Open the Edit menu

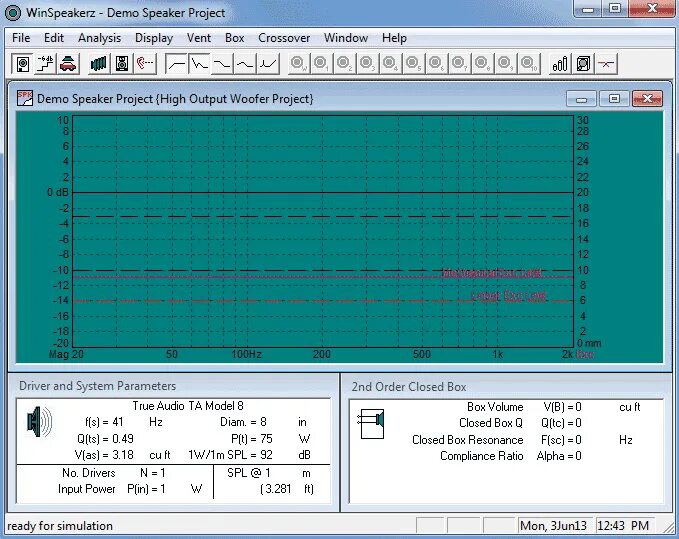pyautogui.click(x=54, y=38)
